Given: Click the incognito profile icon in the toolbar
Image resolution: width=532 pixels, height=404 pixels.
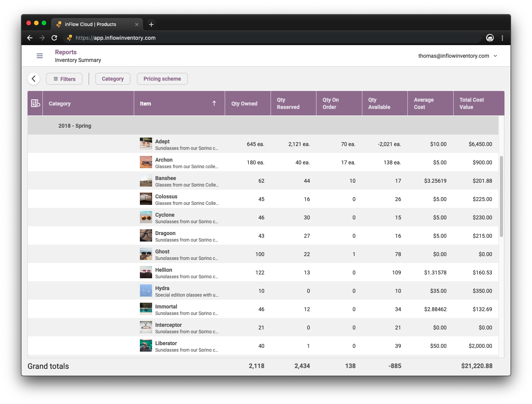Looking at the screenshot, I should pyautogui.click(x=490, y=38).
